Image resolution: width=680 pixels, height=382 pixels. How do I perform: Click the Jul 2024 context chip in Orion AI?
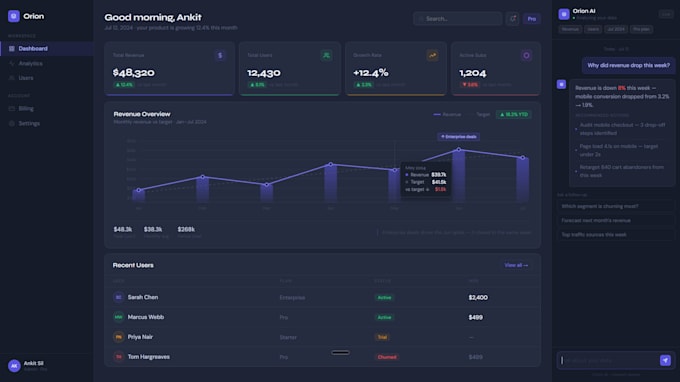click(x=616, y=29)
